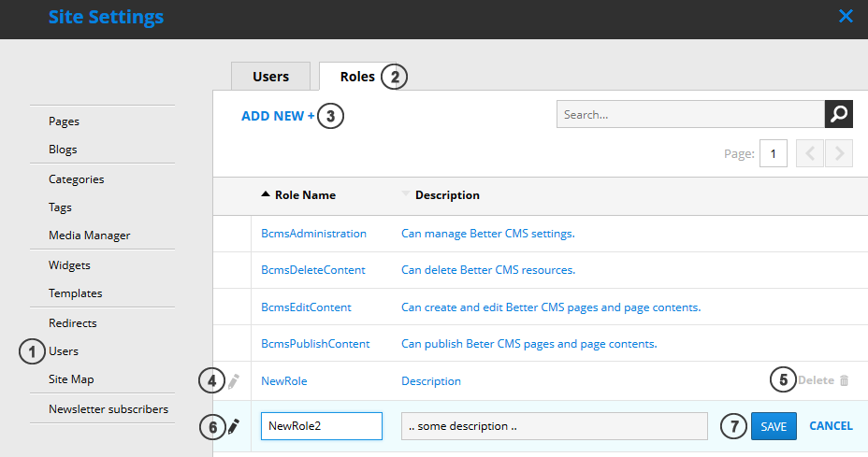This screenshot has width=868, height=457.
Task: Open Media Manager in the sidebar
Action: click(89, 236)
